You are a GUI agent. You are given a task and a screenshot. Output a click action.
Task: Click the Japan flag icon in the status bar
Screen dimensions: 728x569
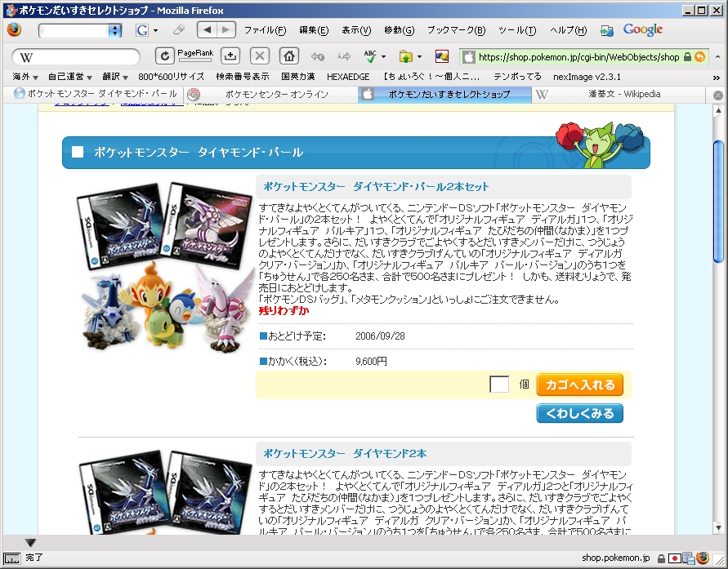pyautogui.click(x=675, y=558)
